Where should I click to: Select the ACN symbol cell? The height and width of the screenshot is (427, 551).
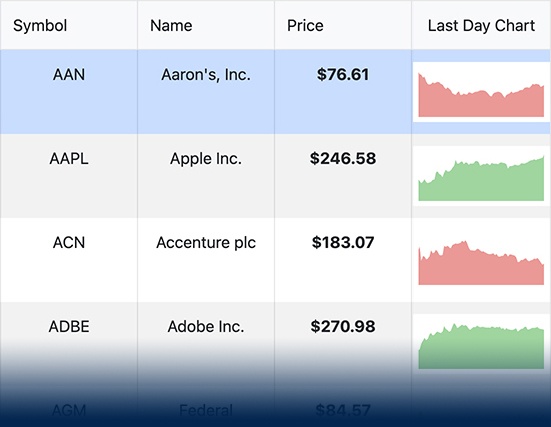click(x=69, y=260)
